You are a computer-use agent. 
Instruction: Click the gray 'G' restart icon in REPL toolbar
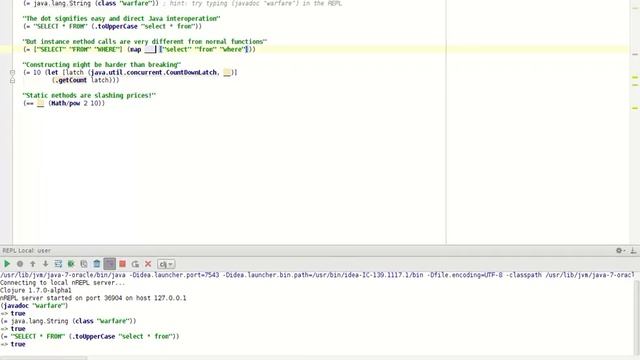[x=135, y=264]
